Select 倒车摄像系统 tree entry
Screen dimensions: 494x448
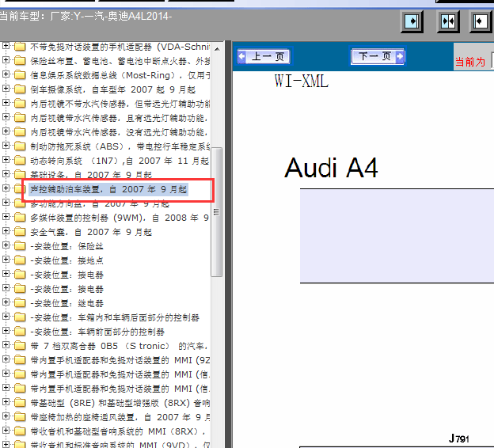click(112, 89)
